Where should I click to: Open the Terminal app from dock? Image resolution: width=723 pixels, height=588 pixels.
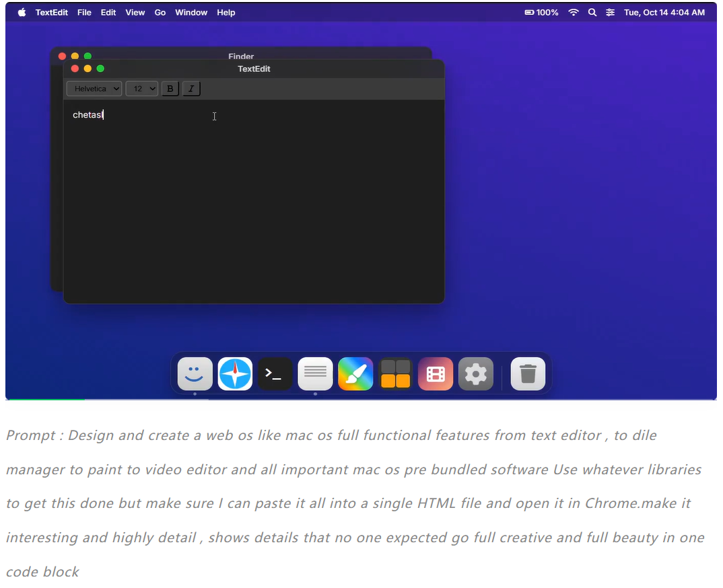click(275, 374)
